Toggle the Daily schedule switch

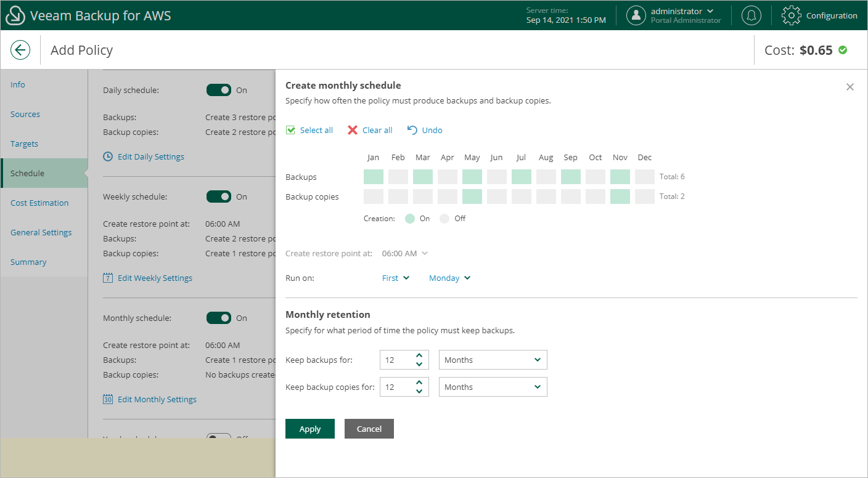point(219,90)
